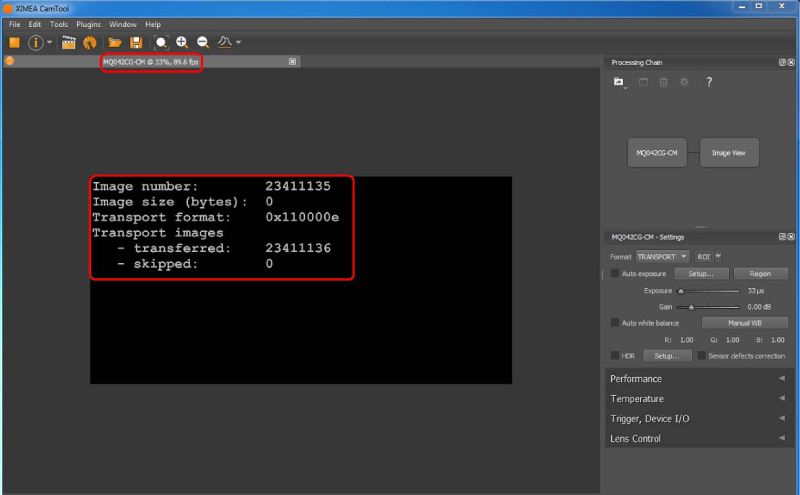Click the Region button for auto exposure
The width and height of the screenshot is (800, 495).
[x=760, y=273]
